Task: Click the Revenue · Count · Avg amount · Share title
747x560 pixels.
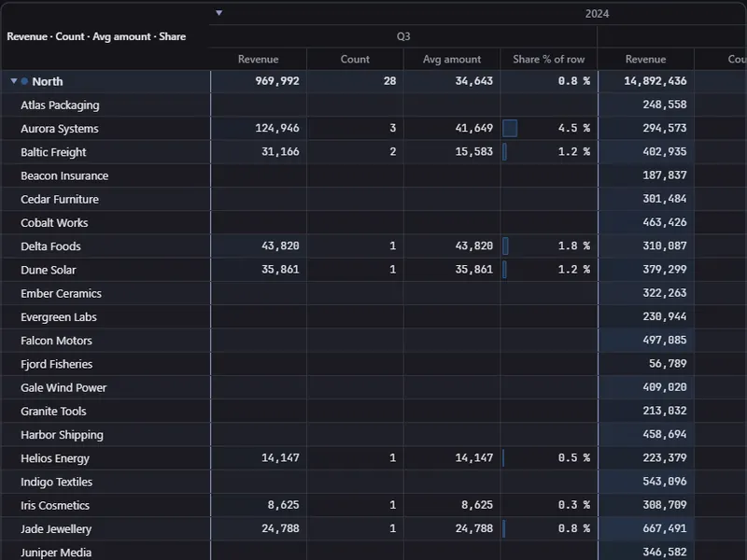Action: point(96,36)
